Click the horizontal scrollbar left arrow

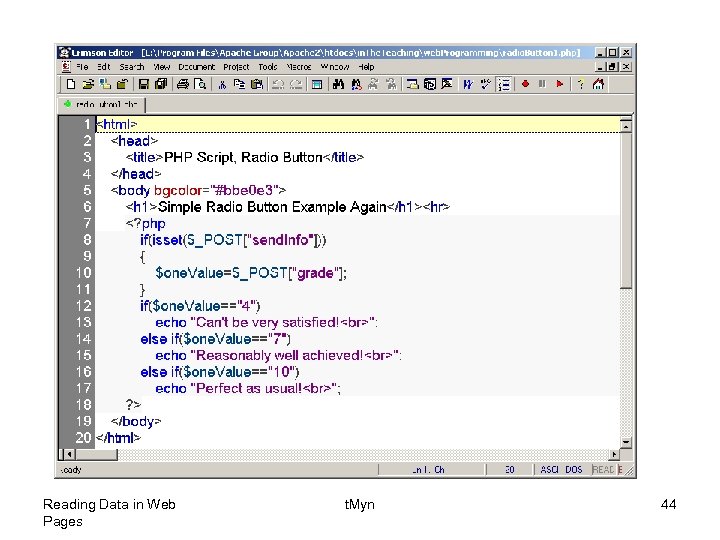(x=69, y=455)
